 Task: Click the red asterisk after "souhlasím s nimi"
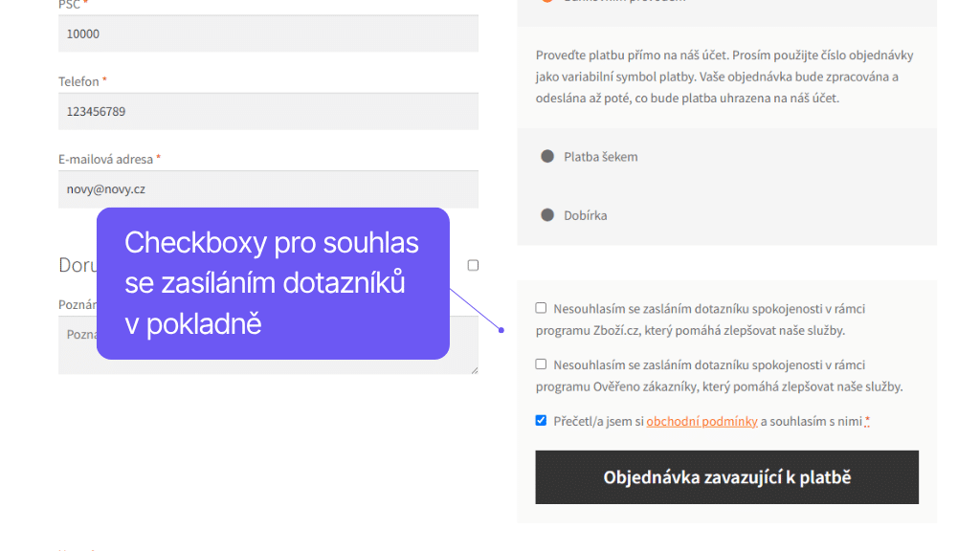click(x=866, y=420)
